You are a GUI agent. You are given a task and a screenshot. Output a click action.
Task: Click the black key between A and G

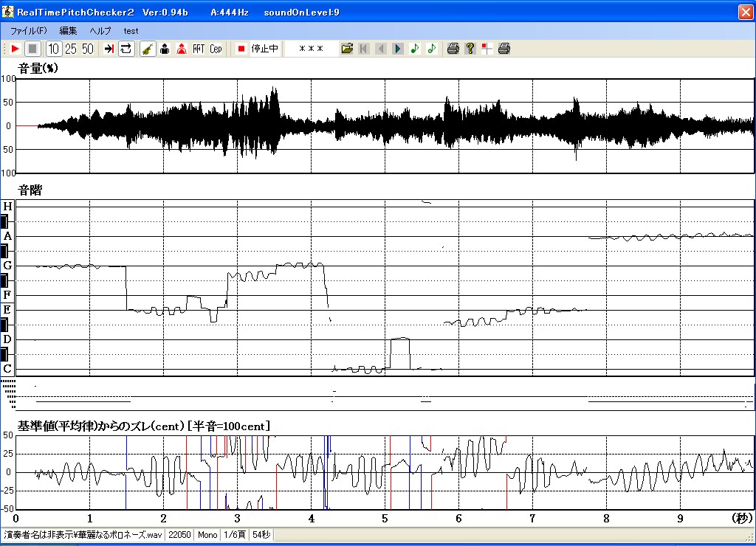pos(4,251)
